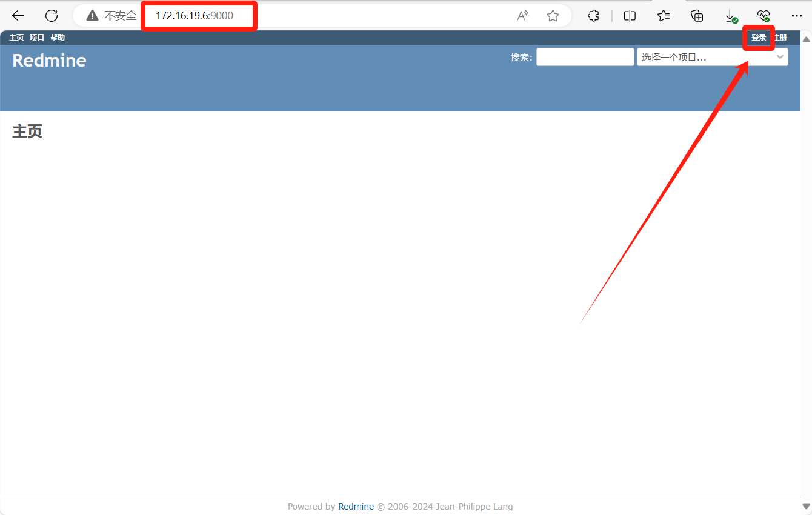The width and height of the screenshot is (812, 515).
Task: Open 项目 in top menu
Action: click(x=37, y=38)
